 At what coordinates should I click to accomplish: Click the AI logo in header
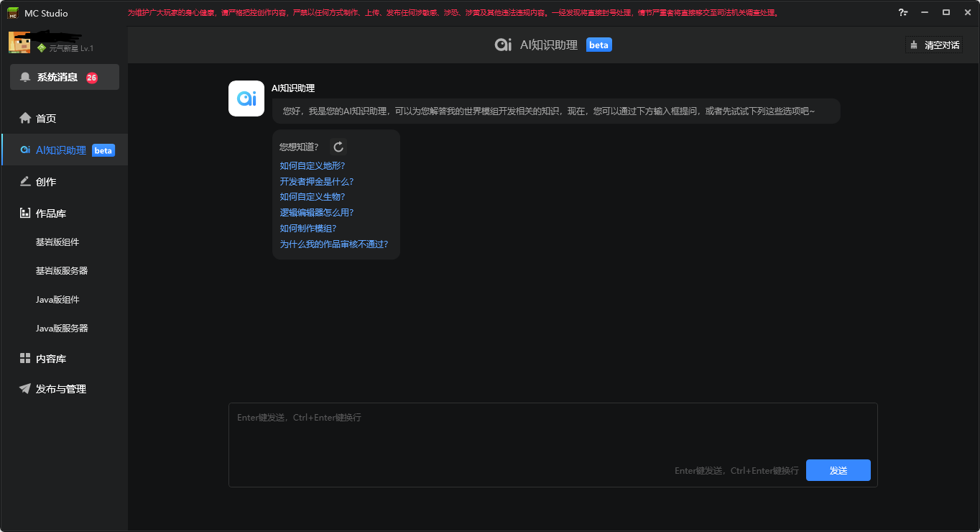[x=503, y=45]
